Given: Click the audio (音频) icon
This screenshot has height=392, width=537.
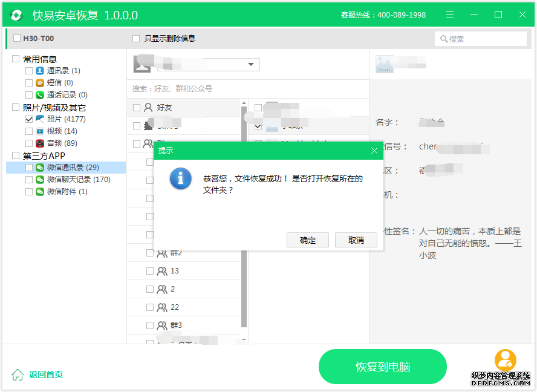Looking at the screenshot, I should [40, 143].
